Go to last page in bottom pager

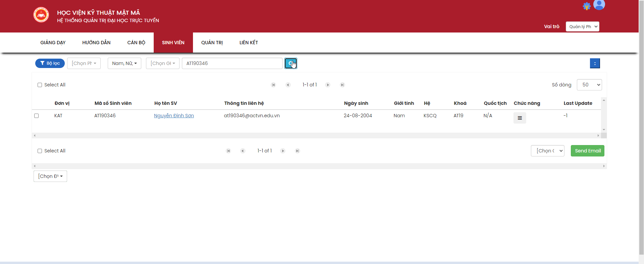297,151
